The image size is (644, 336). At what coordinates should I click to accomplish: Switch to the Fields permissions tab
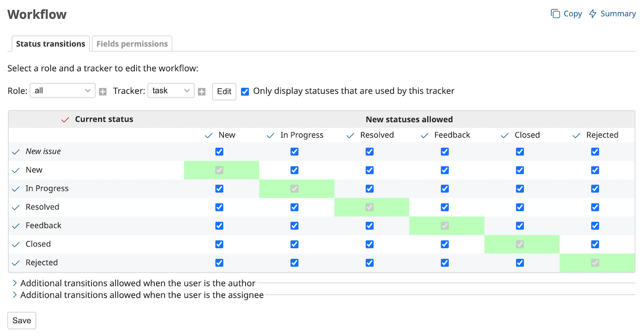coord(132,44)
